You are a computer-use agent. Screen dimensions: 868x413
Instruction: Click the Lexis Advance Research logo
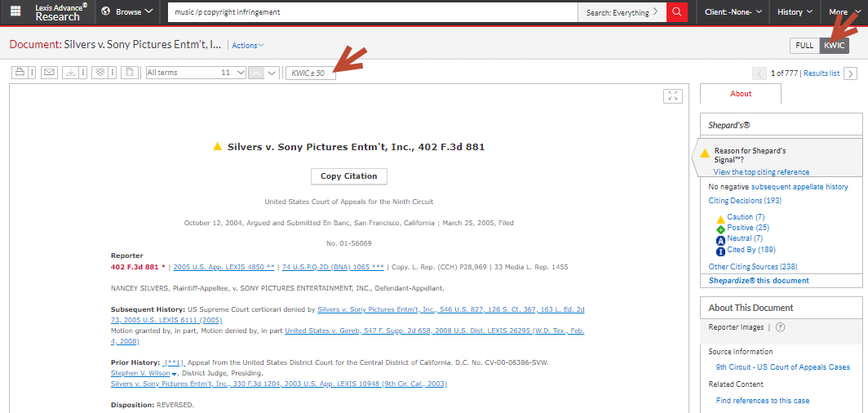click(x=61, y=11)
